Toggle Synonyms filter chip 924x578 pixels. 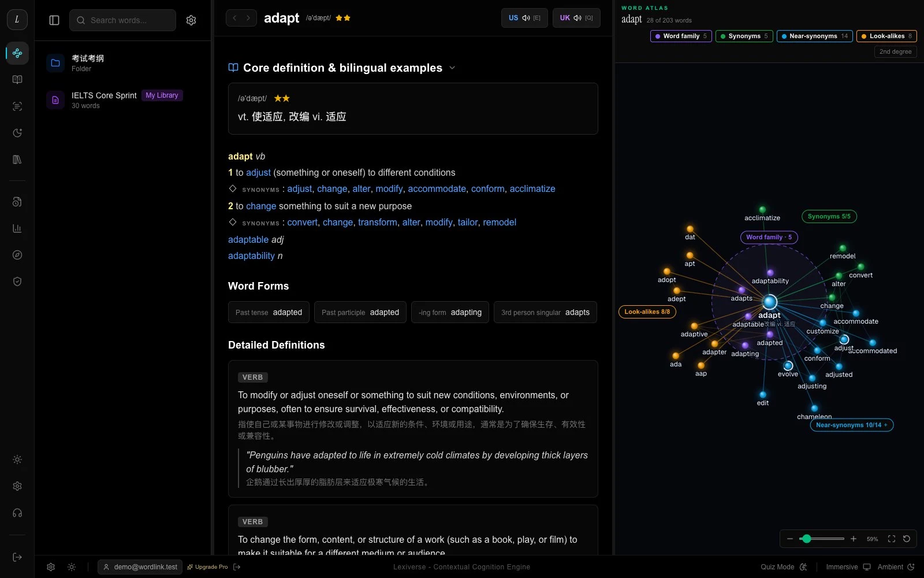tap(744, 36)
